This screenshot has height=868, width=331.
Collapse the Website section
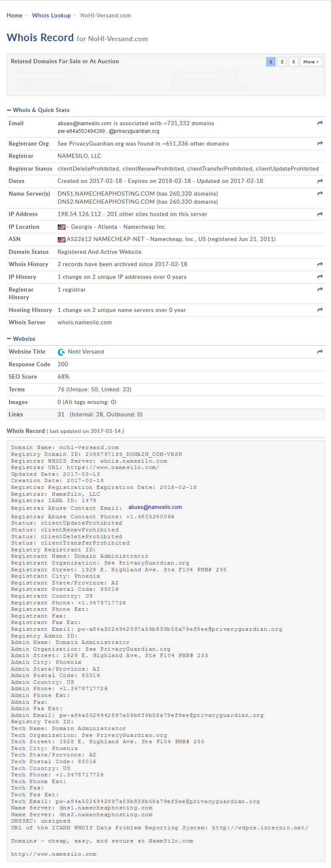21,339
